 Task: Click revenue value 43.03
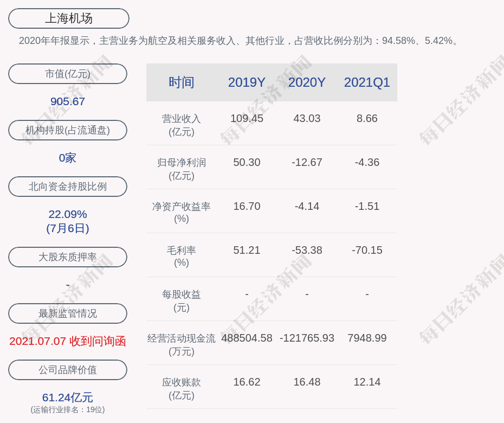click(x=307, y=118)
